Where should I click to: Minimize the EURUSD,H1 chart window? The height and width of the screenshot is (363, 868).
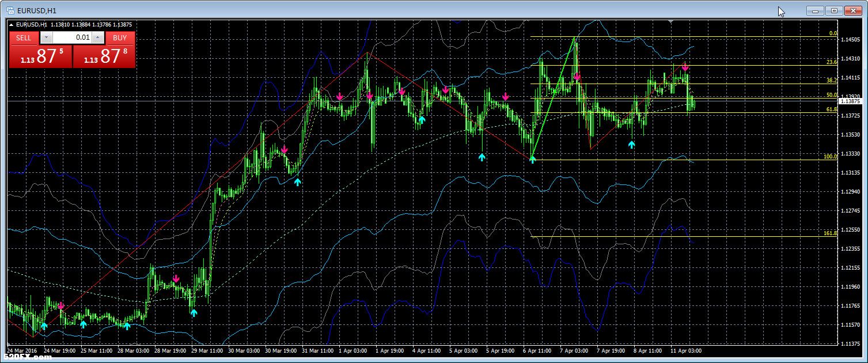(x=814, y=10)
